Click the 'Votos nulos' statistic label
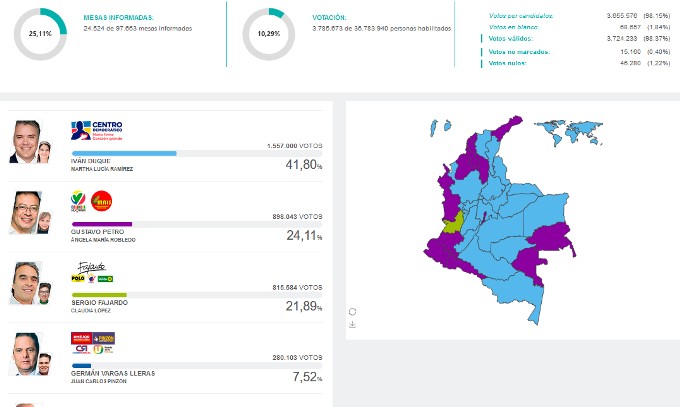The image size is (680, 407). coord(508,63)
